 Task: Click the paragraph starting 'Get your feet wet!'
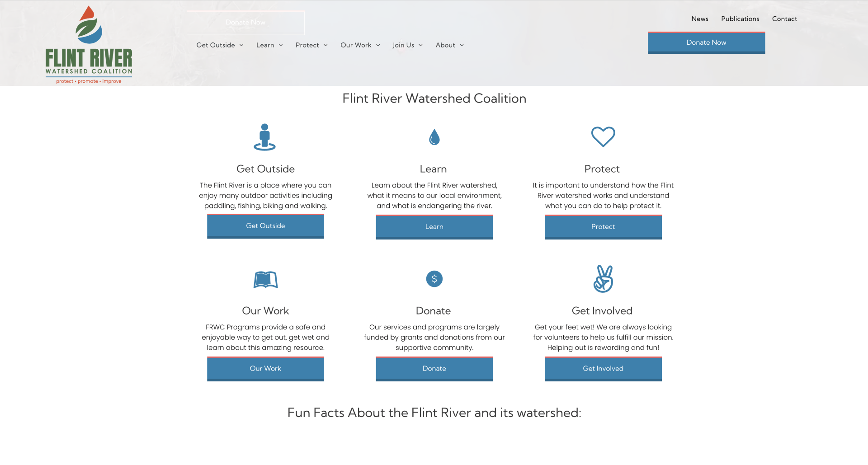click(603, 338)
